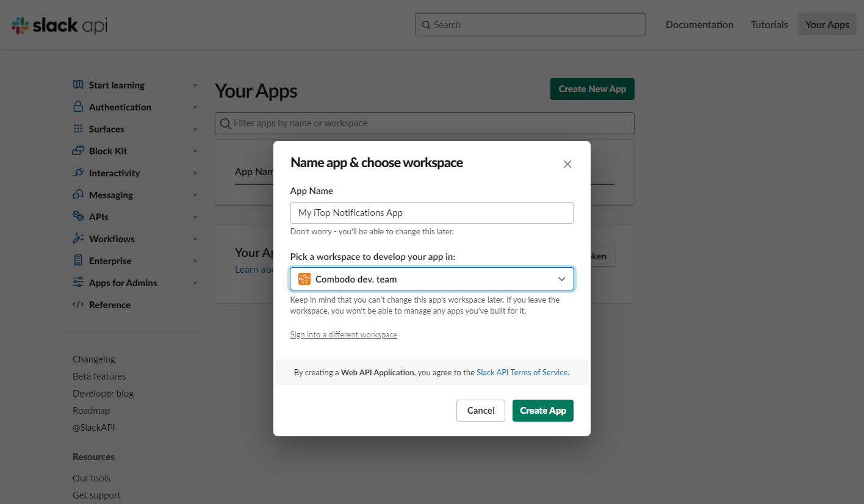This screenshot has height=504, width=864.
Task: Open the Slack API Terms of Service link
Action: click(x=522, y=372)
